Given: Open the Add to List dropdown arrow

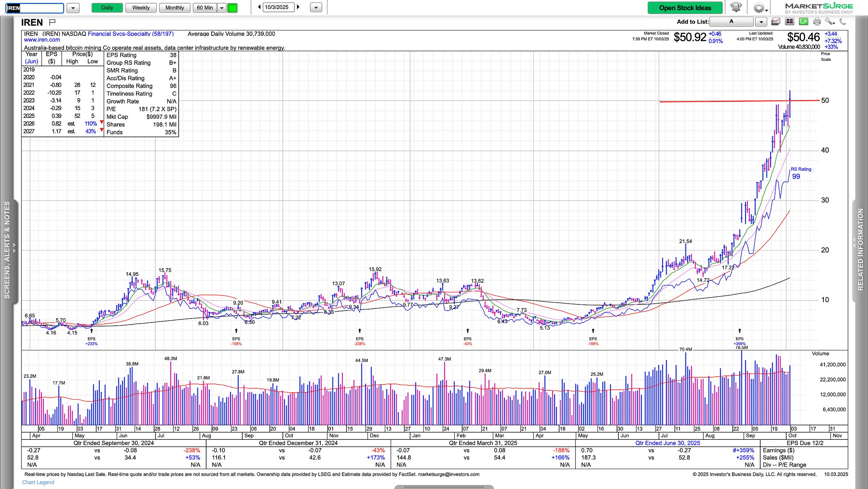Looking at the screenshot, I should pyautogui.click(x=761, y=22).
